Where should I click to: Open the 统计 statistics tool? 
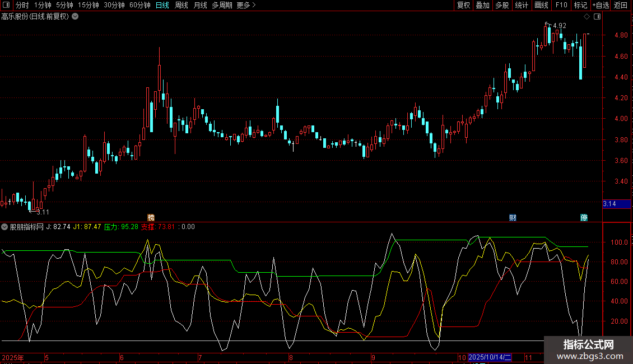pos(522,5)
